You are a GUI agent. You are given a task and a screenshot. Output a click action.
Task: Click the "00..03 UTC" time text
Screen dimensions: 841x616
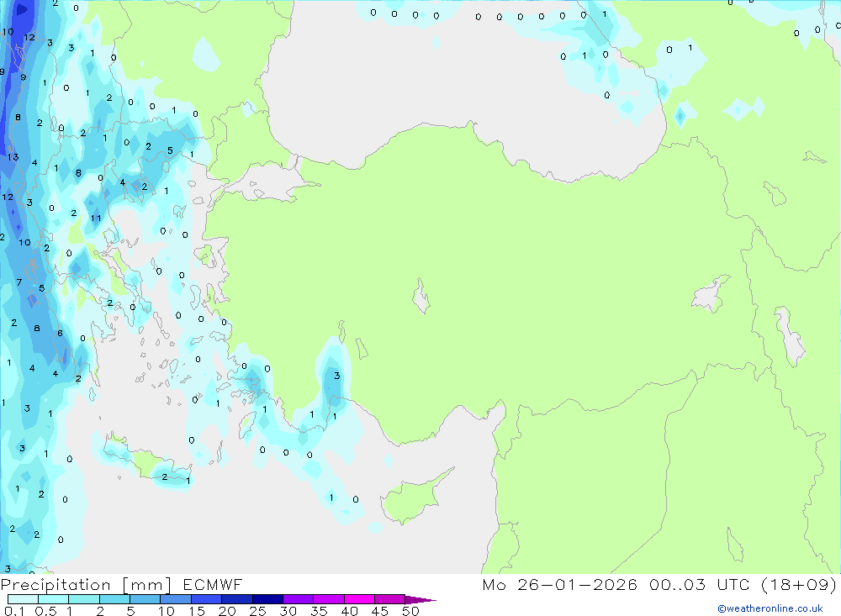pos(699,584)
